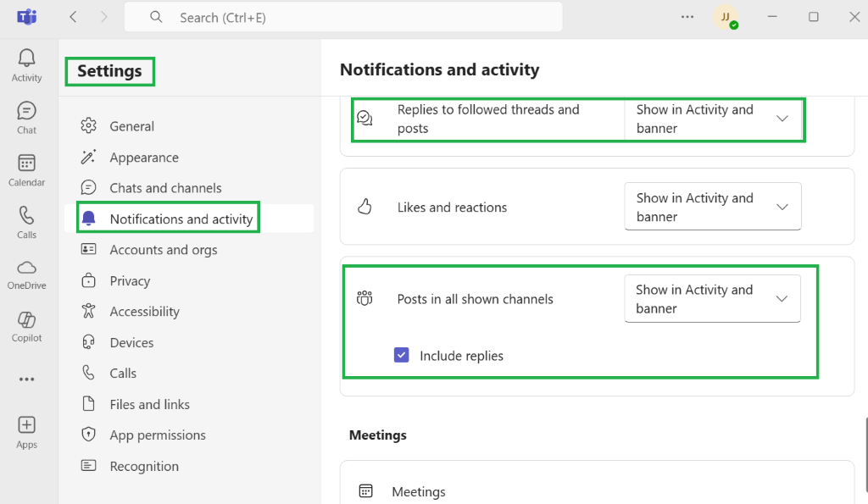
Task: Click the Files and links document icon
Action: click(x=88, y=404)
